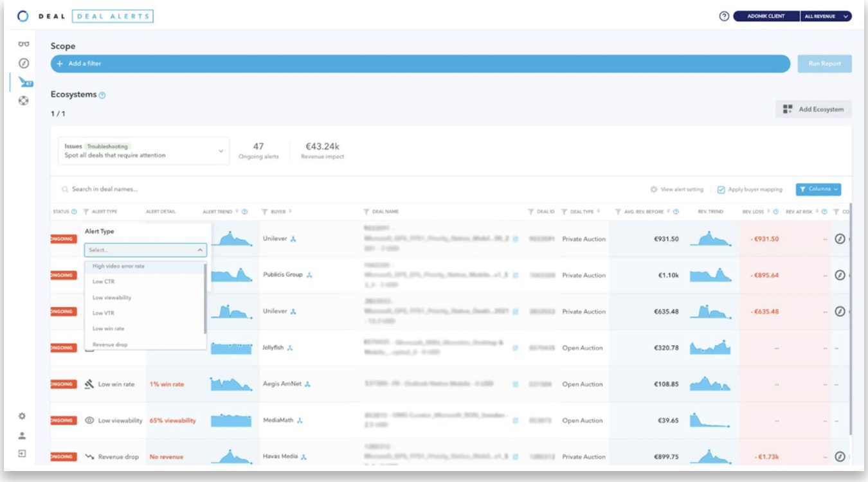The height and width of the screenshot is (482, 868).
Task: Click the filter icon on Deal ID column
Action: point(531,211)
